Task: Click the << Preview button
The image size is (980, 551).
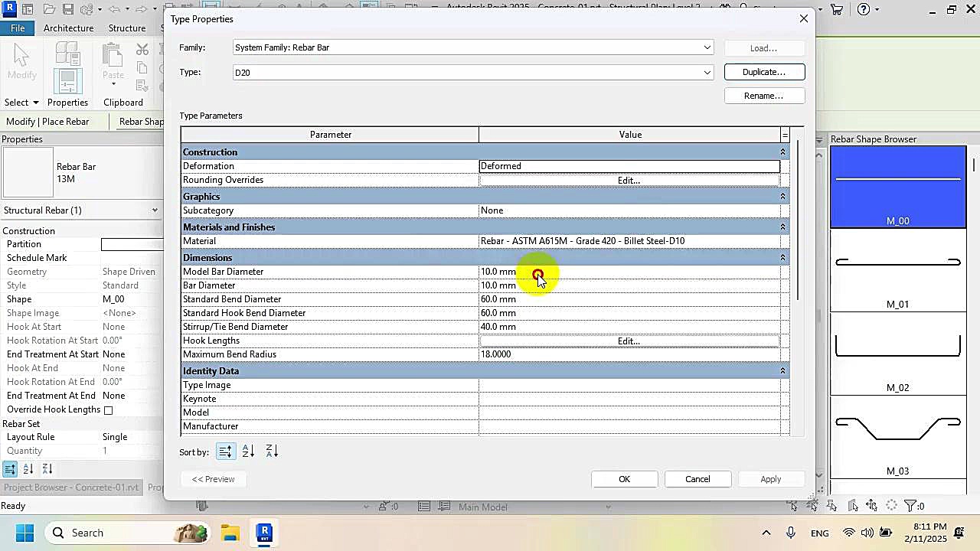Action: tap(214, 479)
